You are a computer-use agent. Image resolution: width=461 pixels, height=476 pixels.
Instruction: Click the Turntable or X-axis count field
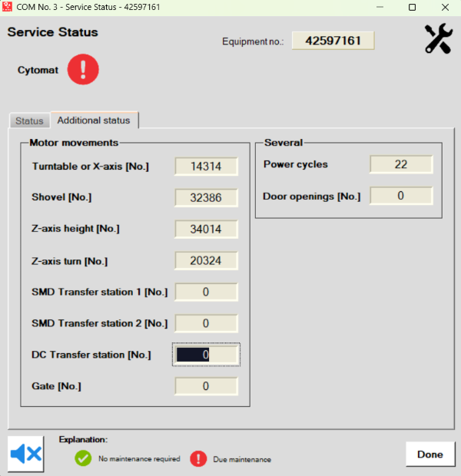coord(206,167)
